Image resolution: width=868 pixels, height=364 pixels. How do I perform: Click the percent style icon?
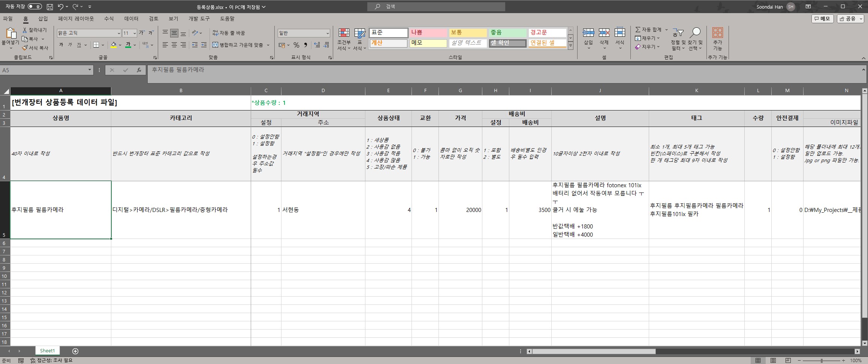(296, 45)
